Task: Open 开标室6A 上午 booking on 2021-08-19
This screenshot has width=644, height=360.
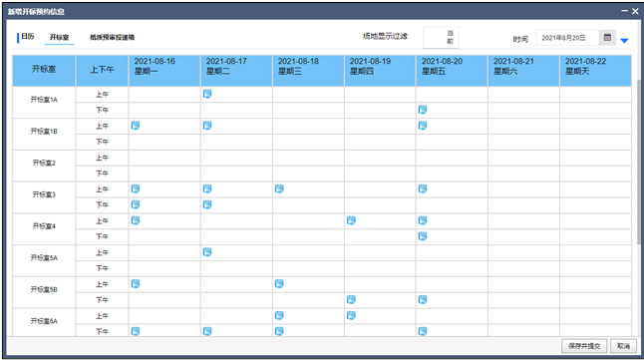Action: pos(351,315)
